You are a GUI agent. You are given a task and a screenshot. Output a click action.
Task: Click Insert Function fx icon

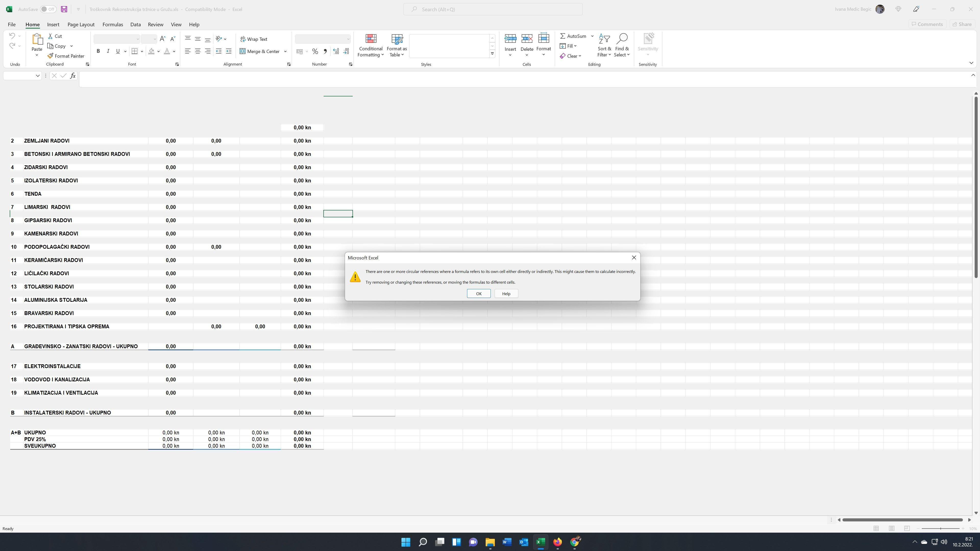73,76
